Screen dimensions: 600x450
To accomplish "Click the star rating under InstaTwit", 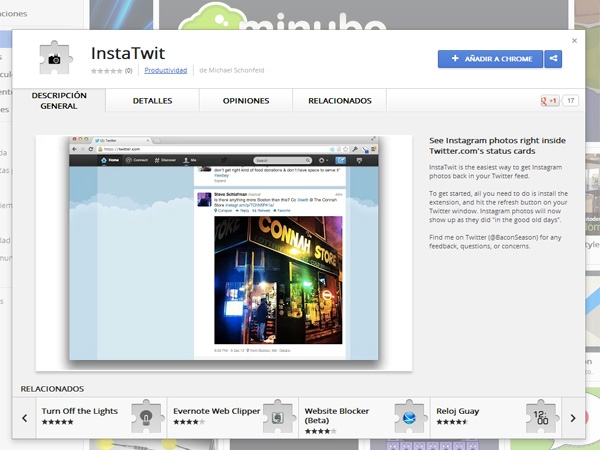I will (106, 71).
